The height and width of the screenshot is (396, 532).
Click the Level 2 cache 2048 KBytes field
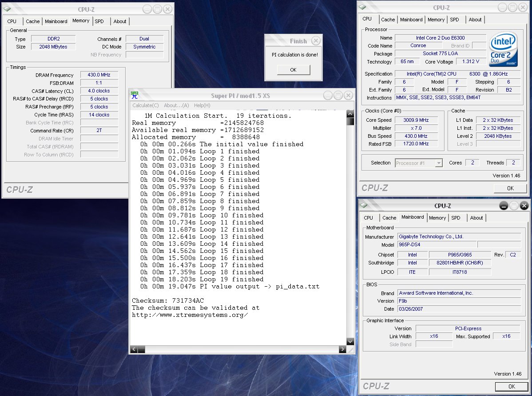click(498, 136)
